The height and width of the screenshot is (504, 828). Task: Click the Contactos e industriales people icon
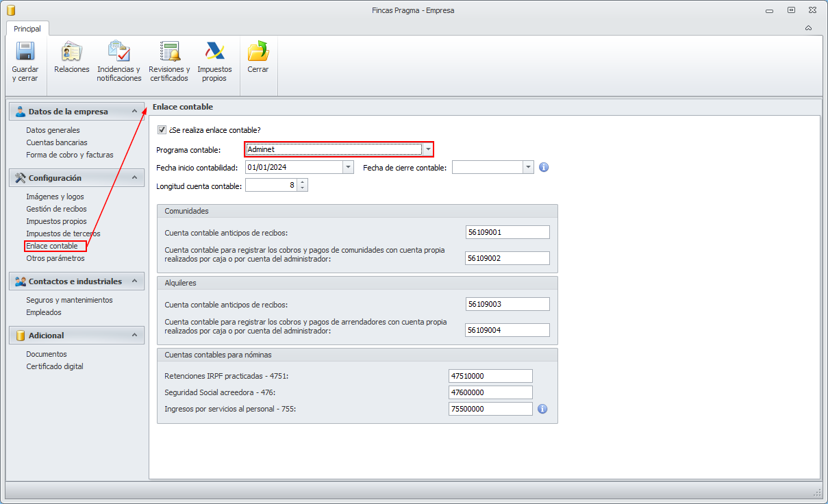pyautogui.click(x=20, y=281)
